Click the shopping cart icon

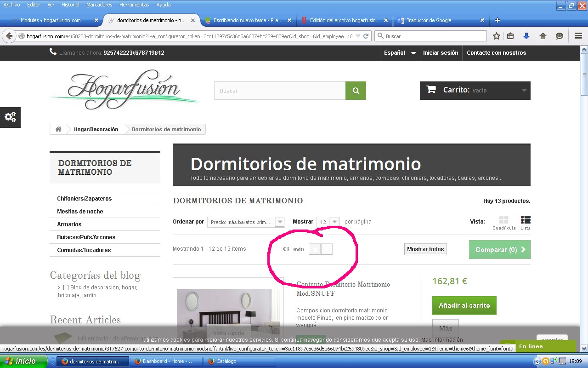tap(431, 90)
